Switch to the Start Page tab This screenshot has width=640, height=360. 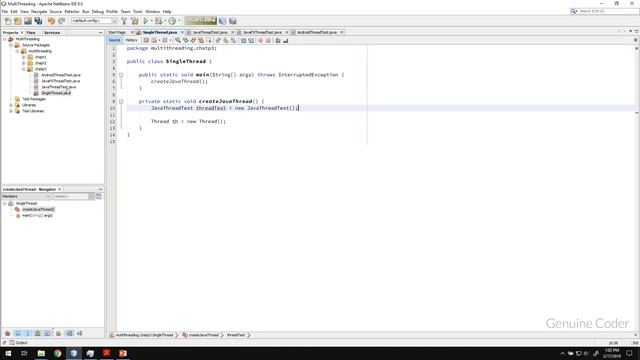118,32
